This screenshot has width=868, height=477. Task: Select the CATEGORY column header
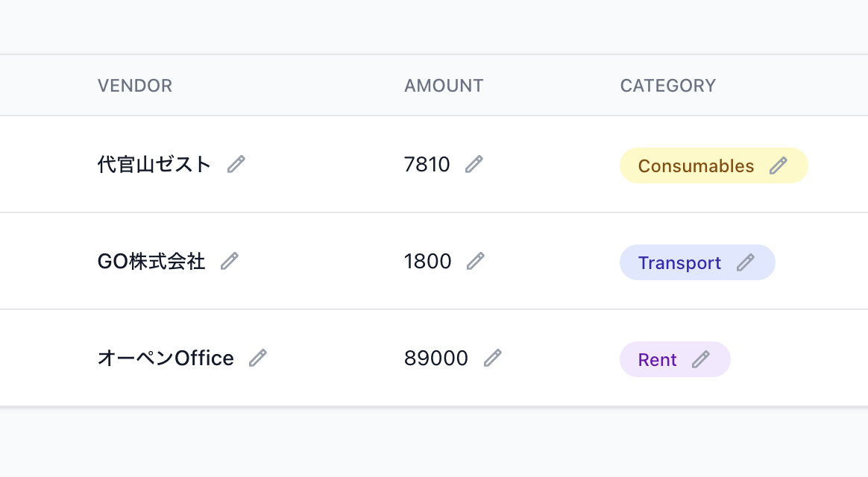(667, 86)
